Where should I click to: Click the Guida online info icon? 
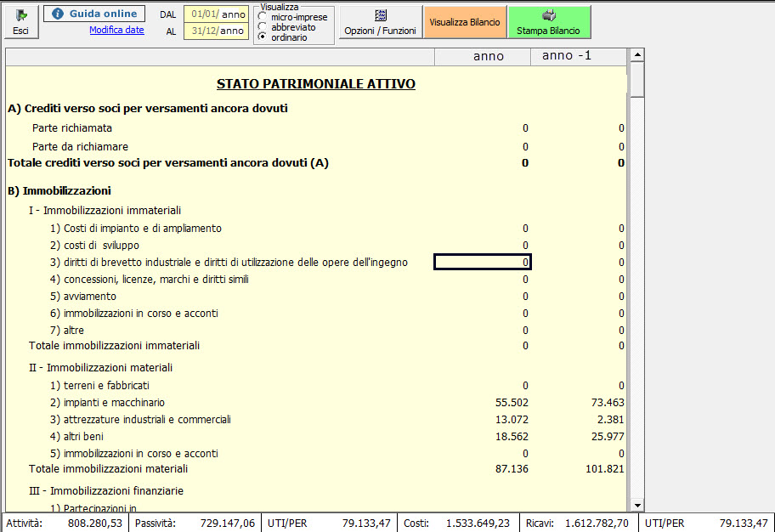pyautogui.click(x=58, y=14)
